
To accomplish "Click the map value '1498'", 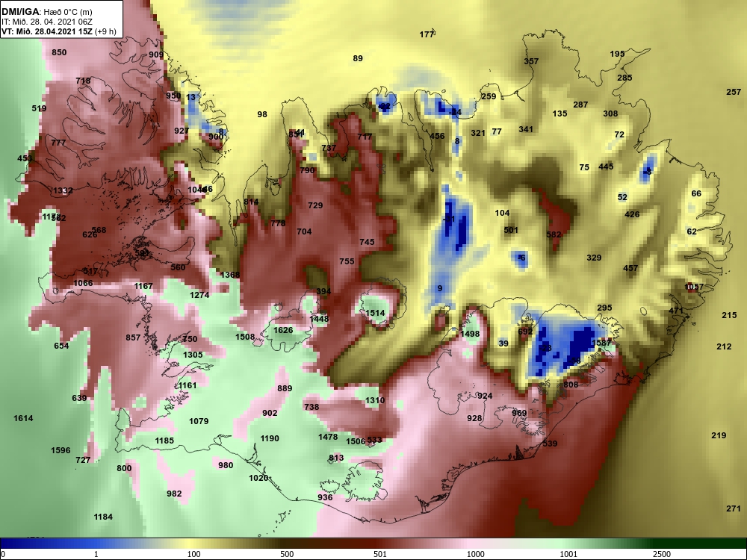I will tap(470, 335).
